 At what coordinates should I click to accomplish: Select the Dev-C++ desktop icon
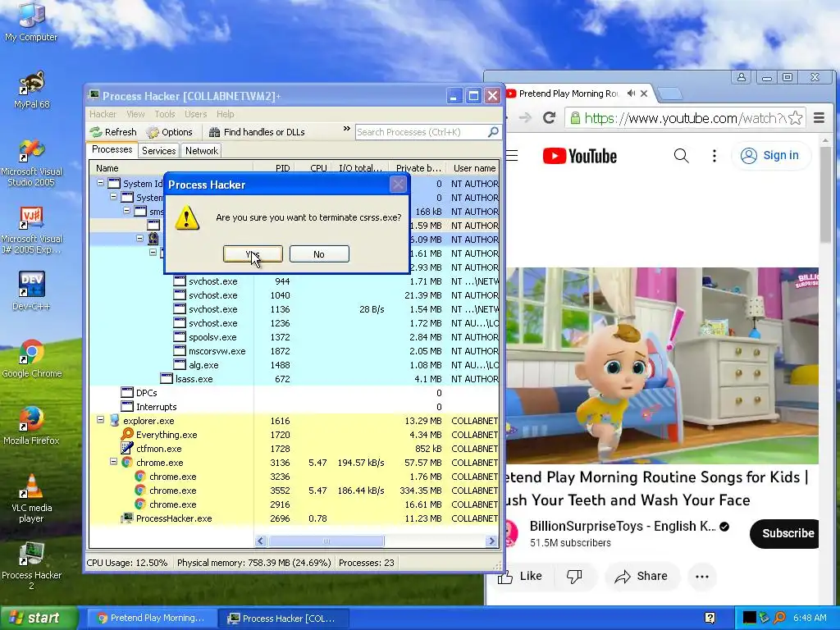click(32, 291)
